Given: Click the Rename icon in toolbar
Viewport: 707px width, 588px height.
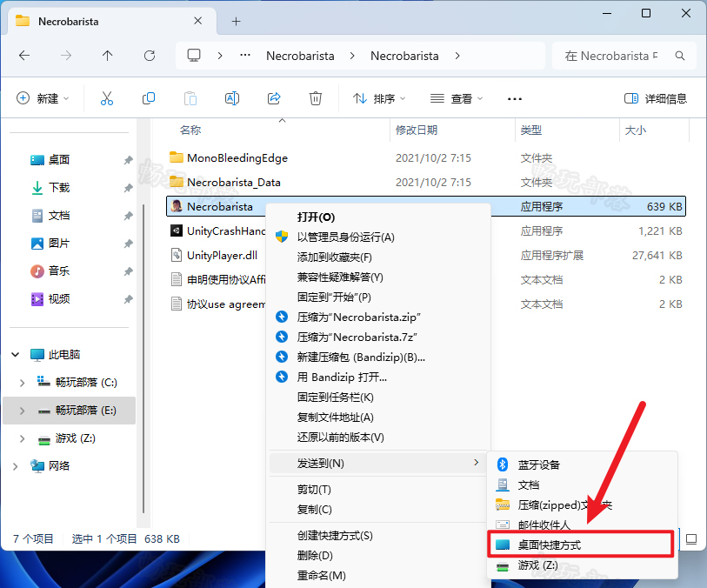Looking at the screenshot, I should click(232, 98).
